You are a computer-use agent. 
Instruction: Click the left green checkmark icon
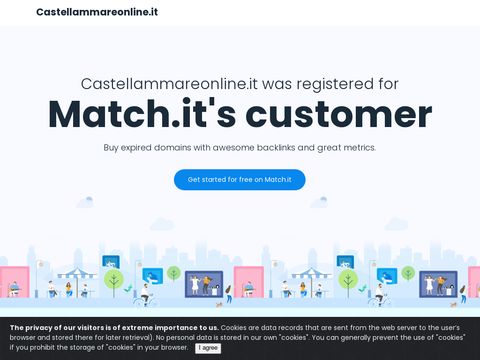(128, 289)
